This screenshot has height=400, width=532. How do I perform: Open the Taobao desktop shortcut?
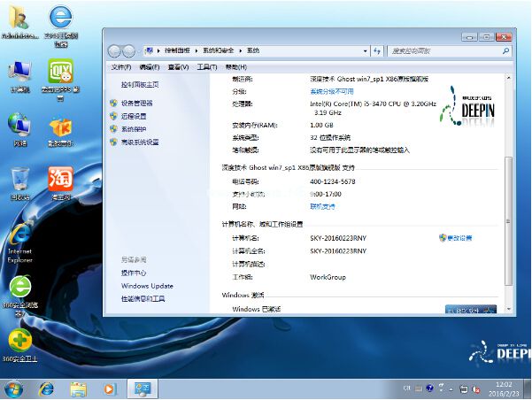tap(60, 183)
